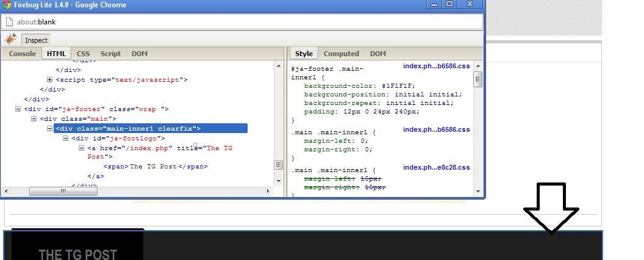Click the Chrome logo in title bar
This screenshot has width=644, height=260.
click(x=7, y=5)
